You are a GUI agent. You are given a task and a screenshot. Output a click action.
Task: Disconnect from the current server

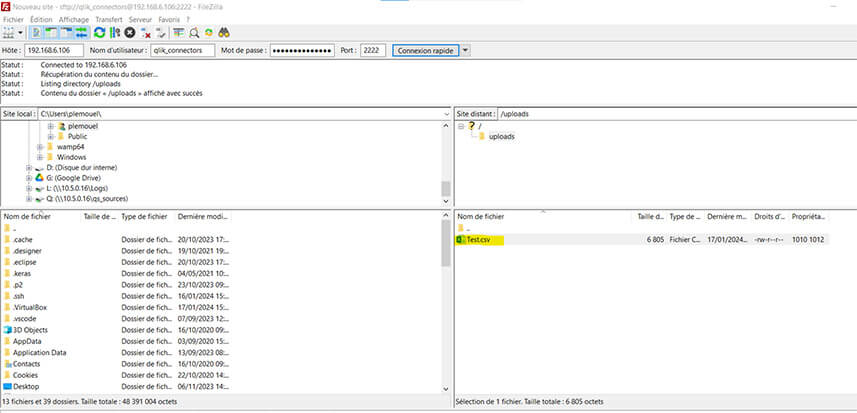(x=145, y=33)
